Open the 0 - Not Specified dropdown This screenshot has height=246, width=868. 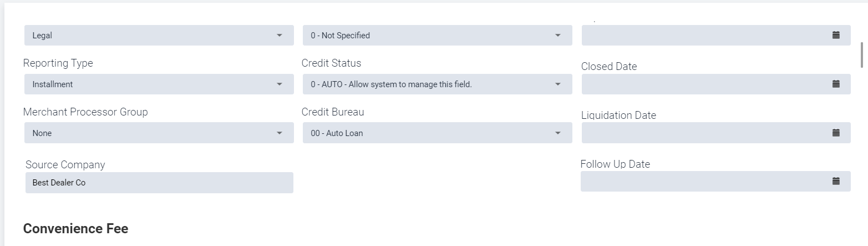click(438, 35)
